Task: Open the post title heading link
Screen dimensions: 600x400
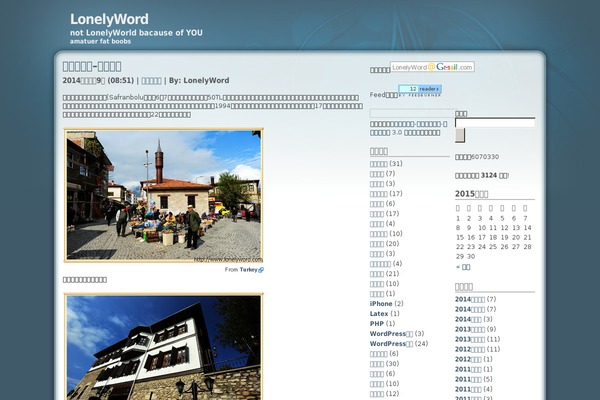Action: 92,66
